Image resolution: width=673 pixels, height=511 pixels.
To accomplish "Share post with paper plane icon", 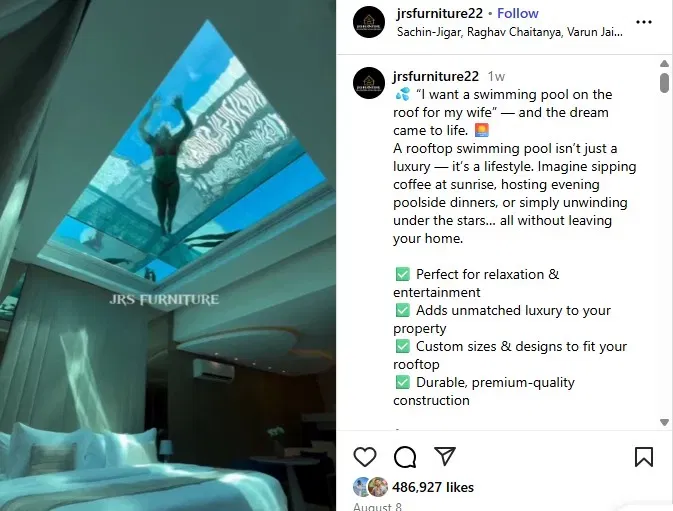I will coord(445,456).
